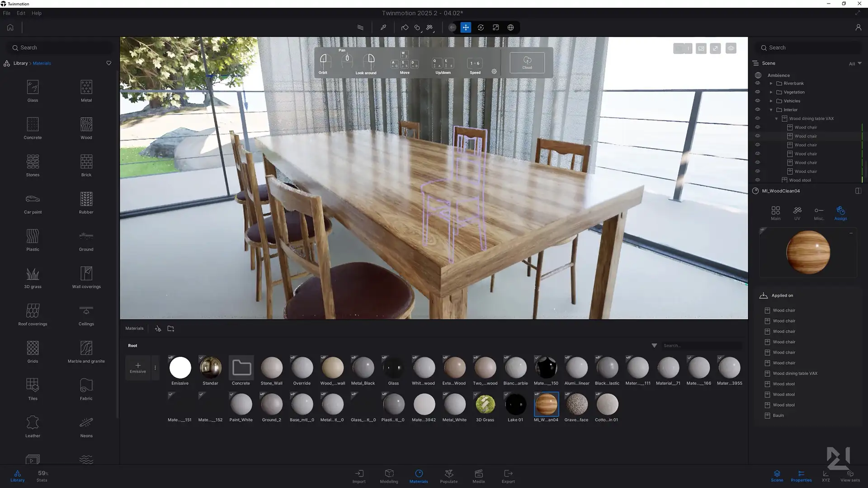868x488 pixels.
Task: Select the Move transform tool
Action: tap(466, 28)
